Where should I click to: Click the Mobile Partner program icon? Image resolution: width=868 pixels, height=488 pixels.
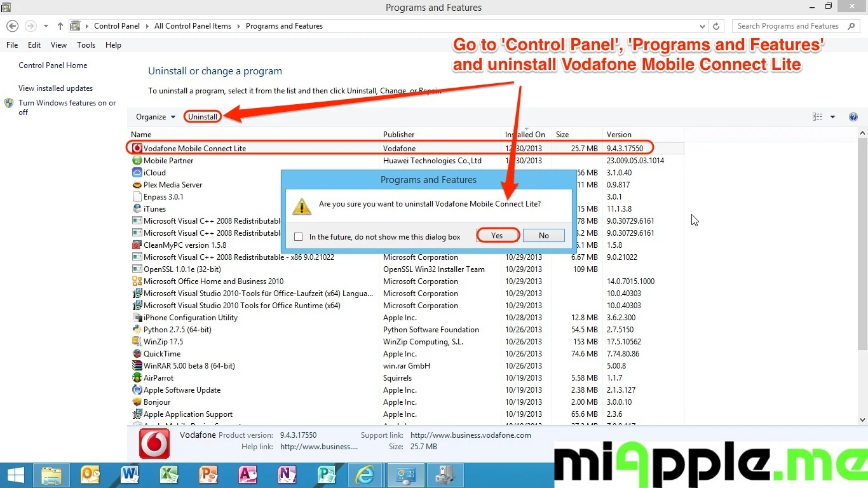(137, 161)
